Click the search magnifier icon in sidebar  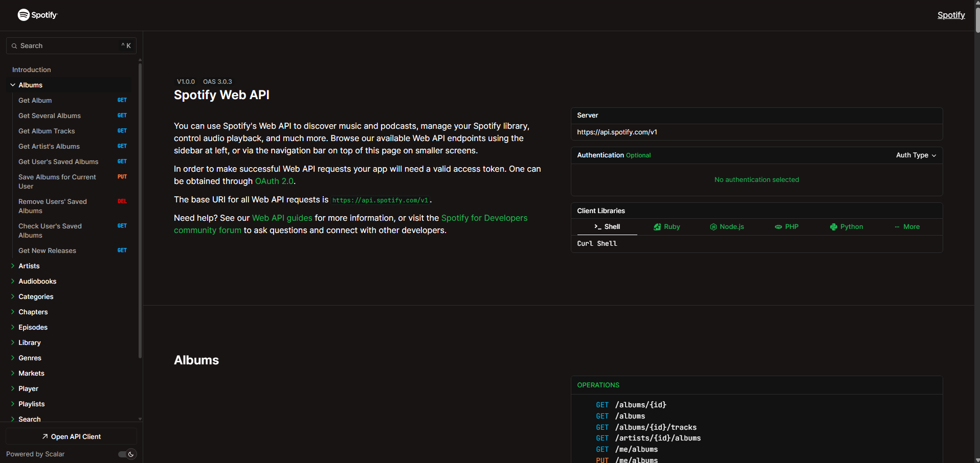click(x=14, y=46)
